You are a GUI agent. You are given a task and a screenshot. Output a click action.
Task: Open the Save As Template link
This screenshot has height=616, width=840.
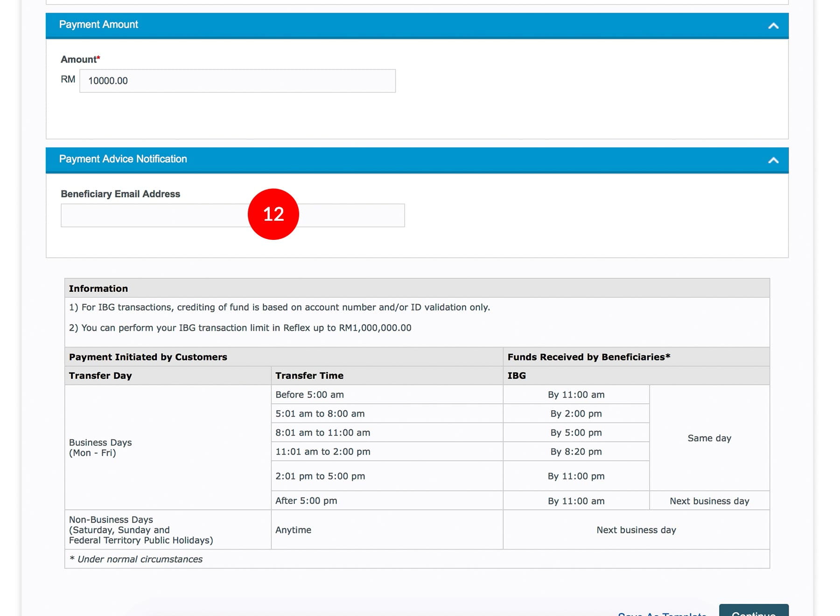click(662, 613)
